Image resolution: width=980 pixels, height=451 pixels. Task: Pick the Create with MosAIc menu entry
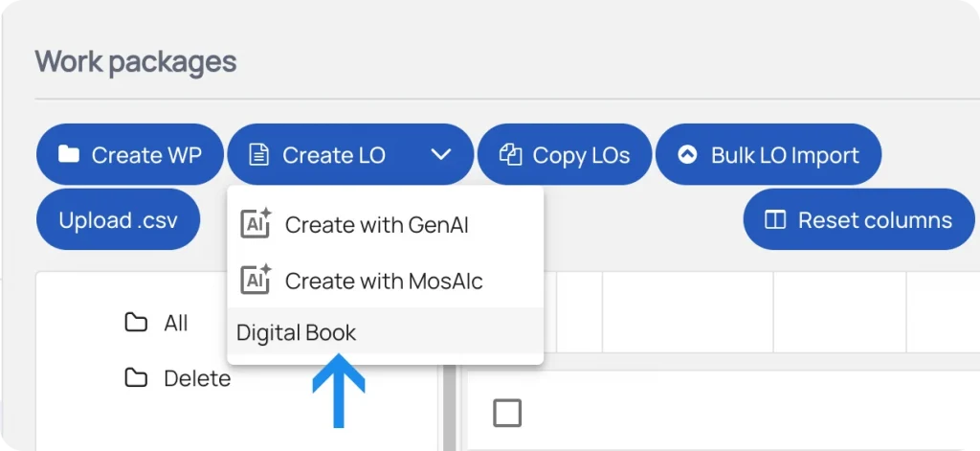[x=384, y=281]
